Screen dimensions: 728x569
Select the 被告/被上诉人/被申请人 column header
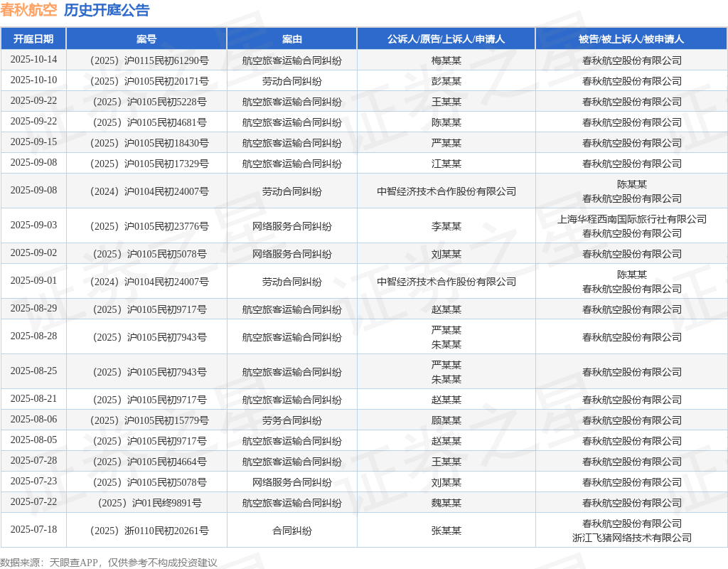631,39
